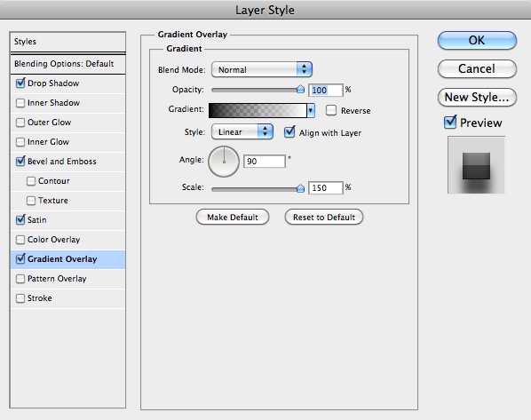Image resolution: width=531 pixels, height=420 pixels.
Task: Tick the Reverse gradient checkbox
Action: click(331, 110)
